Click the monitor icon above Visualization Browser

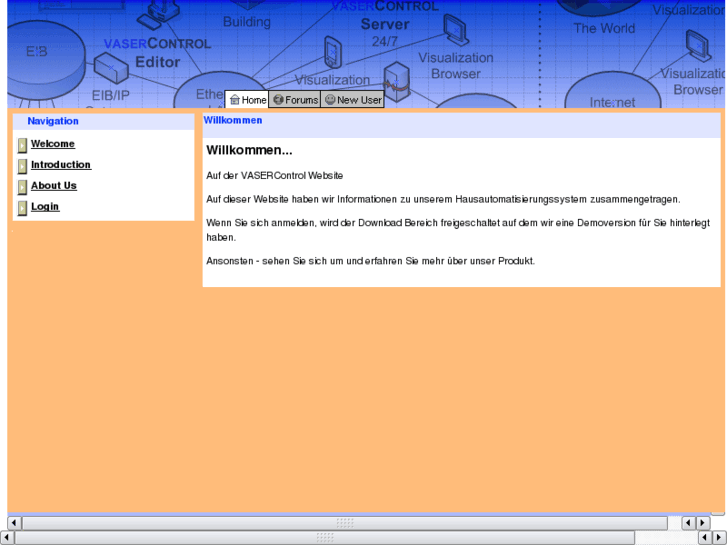point(456,30)
